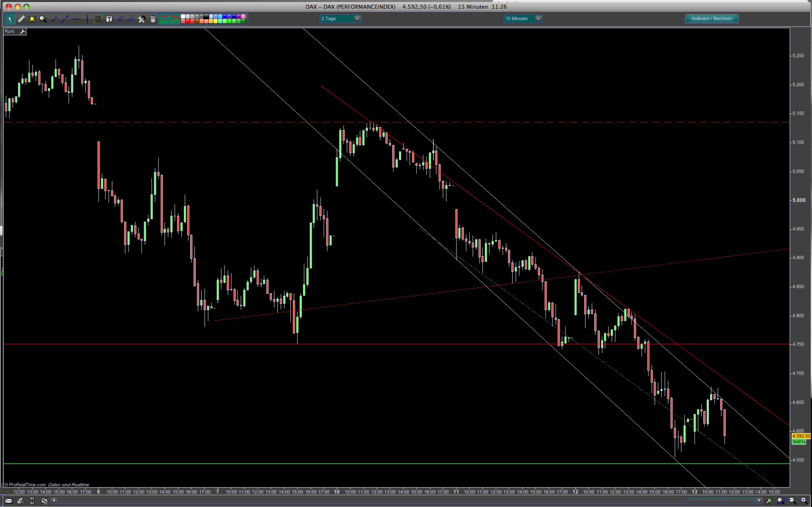Click the zoom out magnifier at bottom right

[792, 501]
